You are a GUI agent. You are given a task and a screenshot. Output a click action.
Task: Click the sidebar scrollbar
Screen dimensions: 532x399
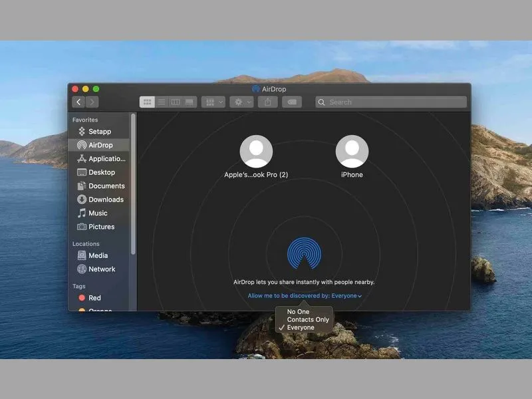pos(133,184)
